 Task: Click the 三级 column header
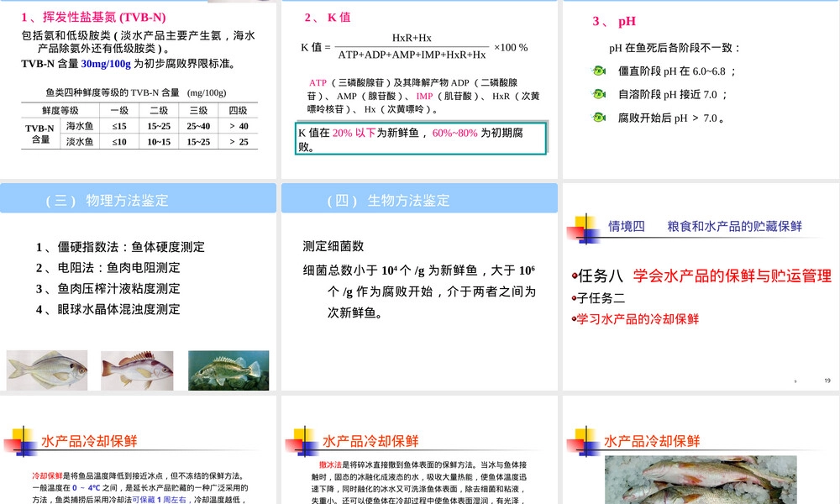tap(199, 110)
